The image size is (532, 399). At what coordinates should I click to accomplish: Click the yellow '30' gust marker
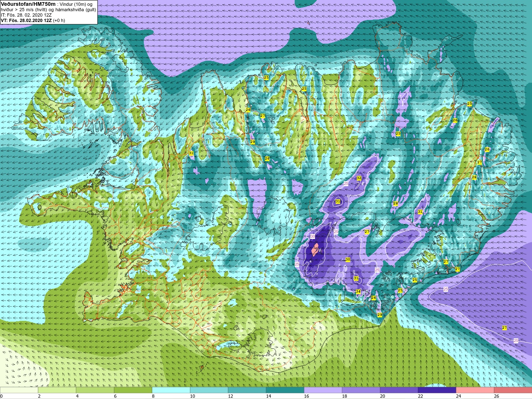(x=348, y=259)
